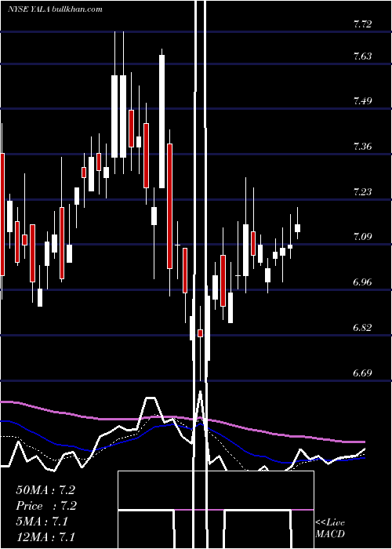Click the NYSE YALA bullkhan.com title text
The width and height of the screenshot is (392, 549).
pyautogui.click(x=55, y=9)
